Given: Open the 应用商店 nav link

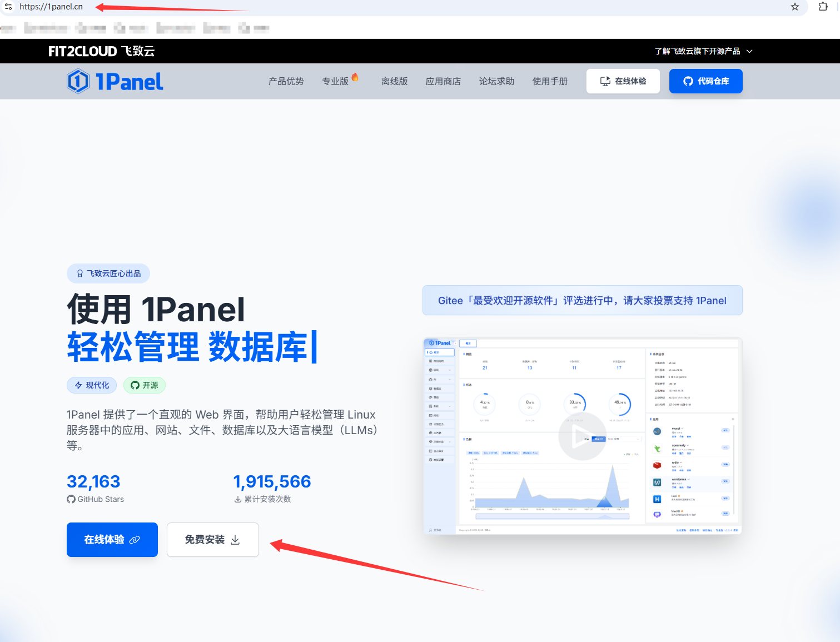Looking at the screenshot, I should pos(443,81).
